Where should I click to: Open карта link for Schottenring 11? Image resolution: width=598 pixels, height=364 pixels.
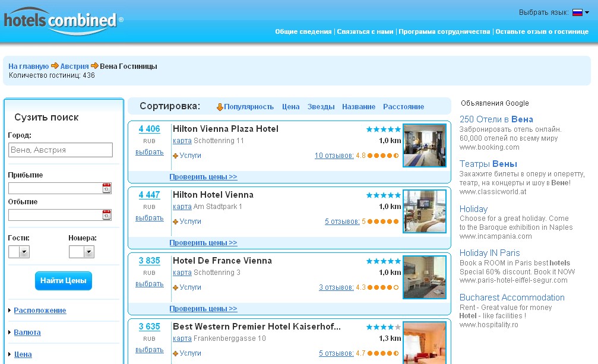coord(182,141)
